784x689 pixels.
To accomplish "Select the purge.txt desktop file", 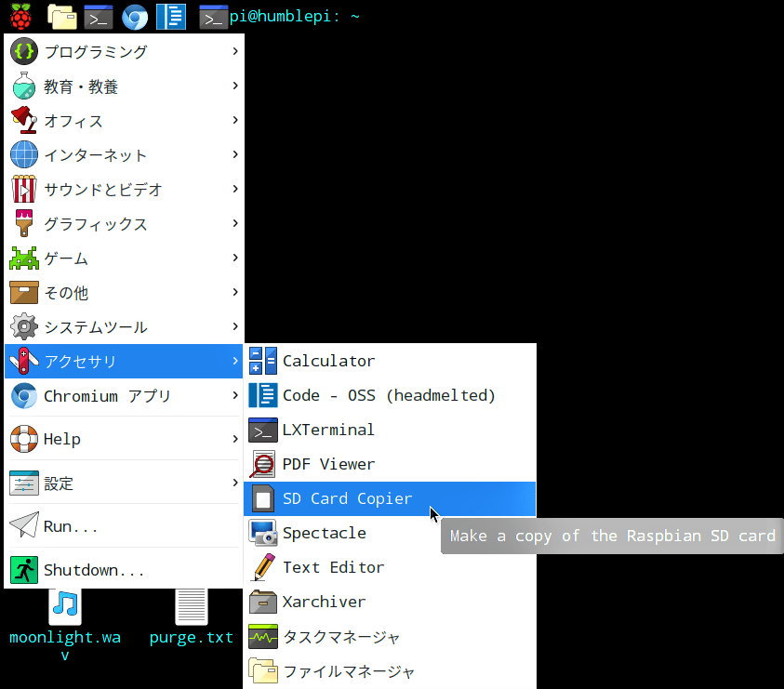I will click(192, 618).
